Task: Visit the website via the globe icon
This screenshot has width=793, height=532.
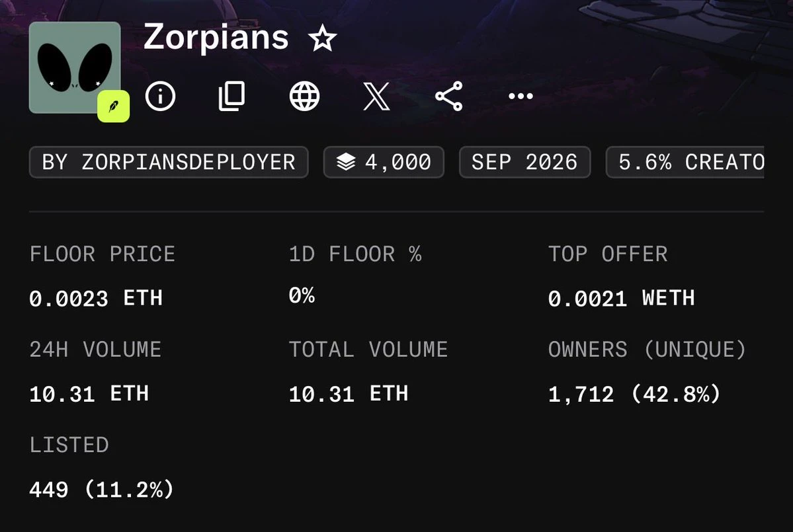Action: [304, 95]
